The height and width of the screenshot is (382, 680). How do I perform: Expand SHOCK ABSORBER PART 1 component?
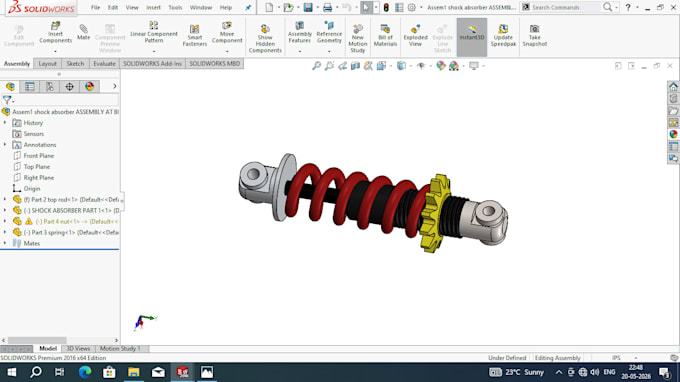click(5, 210)
